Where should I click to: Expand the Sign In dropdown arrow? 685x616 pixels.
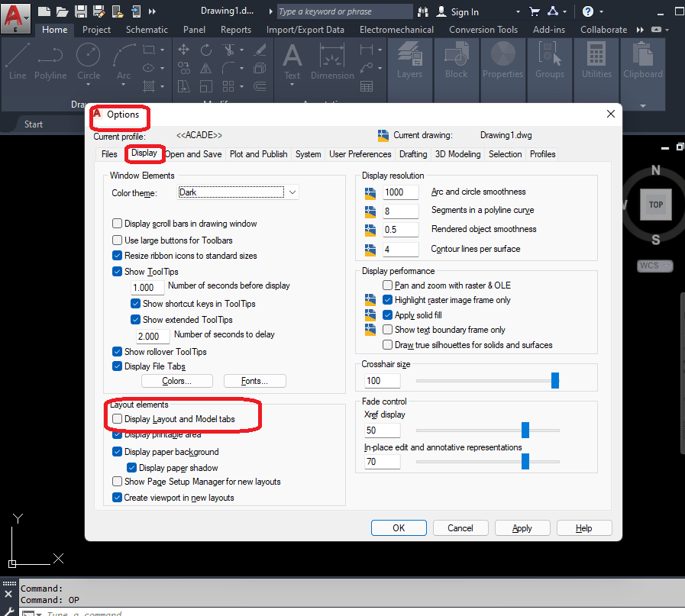pyautogui.click(x=518, y=11)
